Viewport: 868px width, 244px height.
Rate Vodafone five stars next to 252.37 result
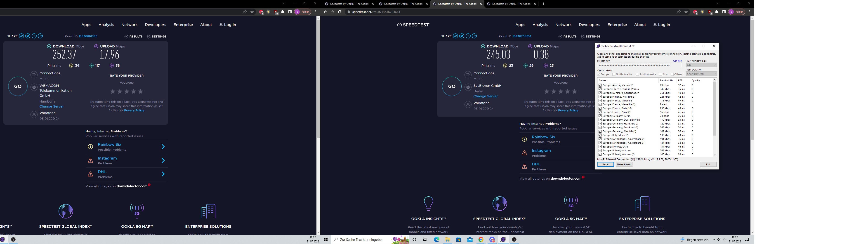coord(141,91)
